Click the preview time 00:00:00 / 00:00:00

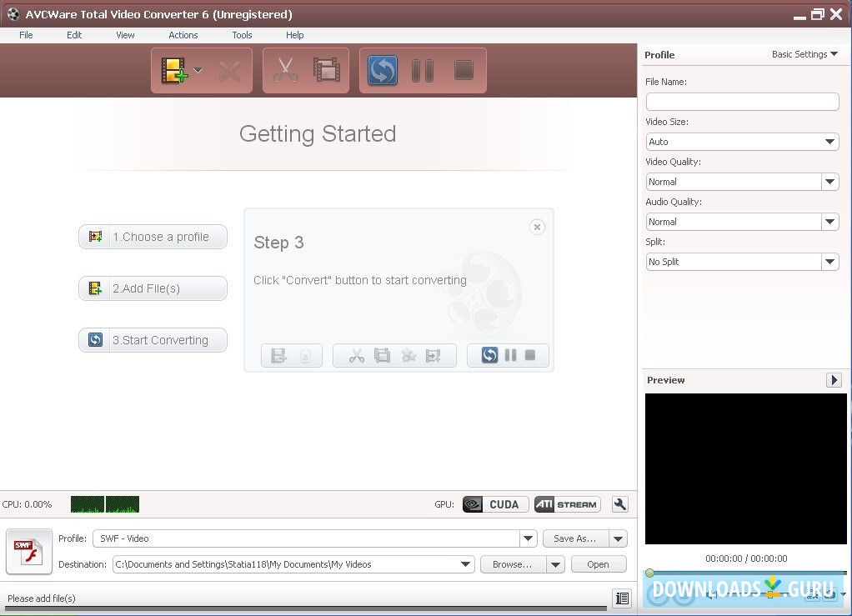(x=746, y=558)
